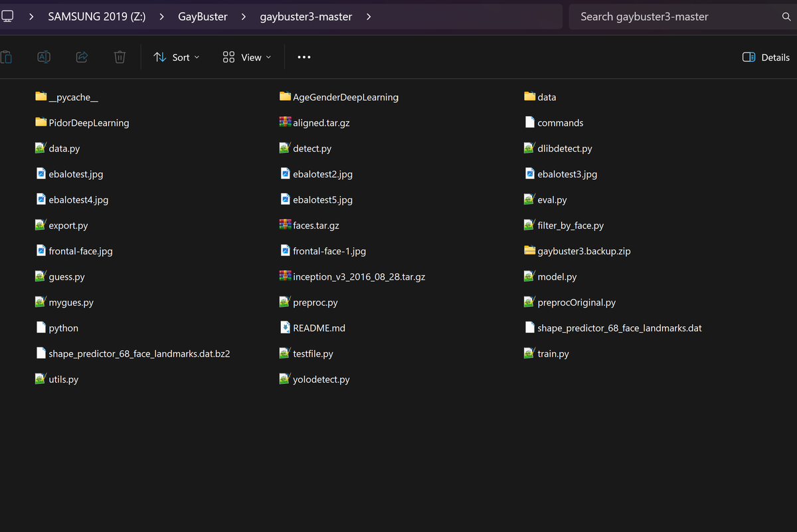
Task: Click the Share toolbar icon
Action: pos(82,57)
